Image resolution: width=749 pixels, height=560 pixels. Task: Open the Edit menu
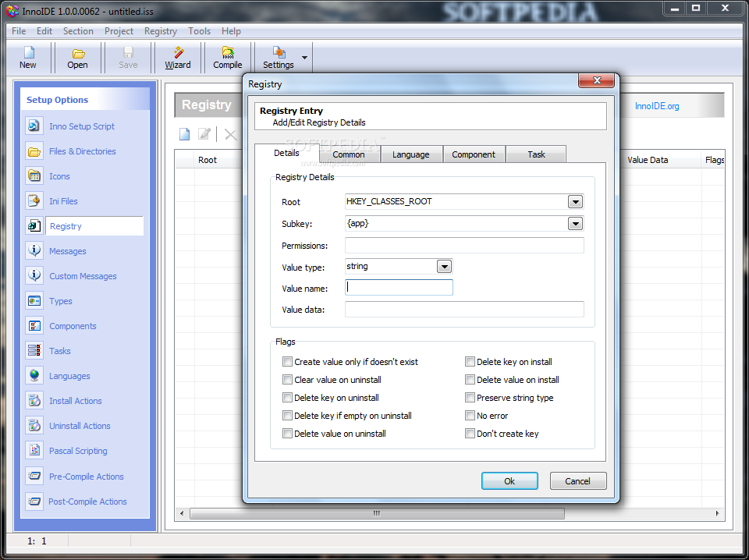pos(44,31)
